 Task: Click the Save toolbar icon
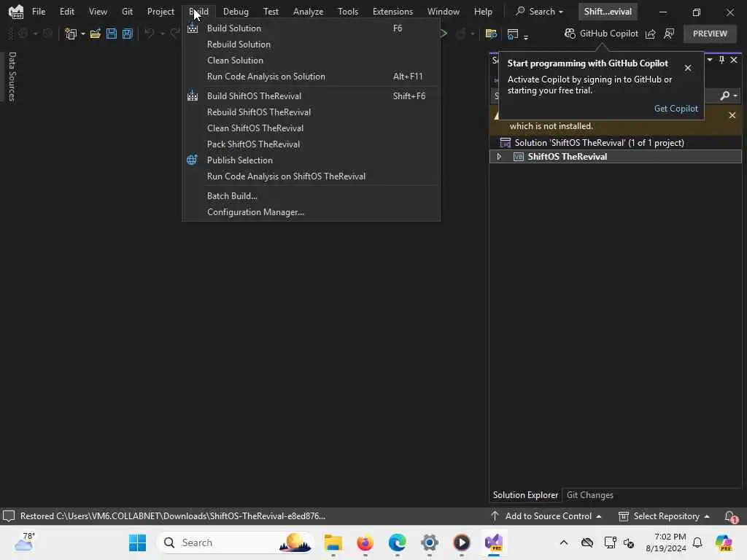112,34
